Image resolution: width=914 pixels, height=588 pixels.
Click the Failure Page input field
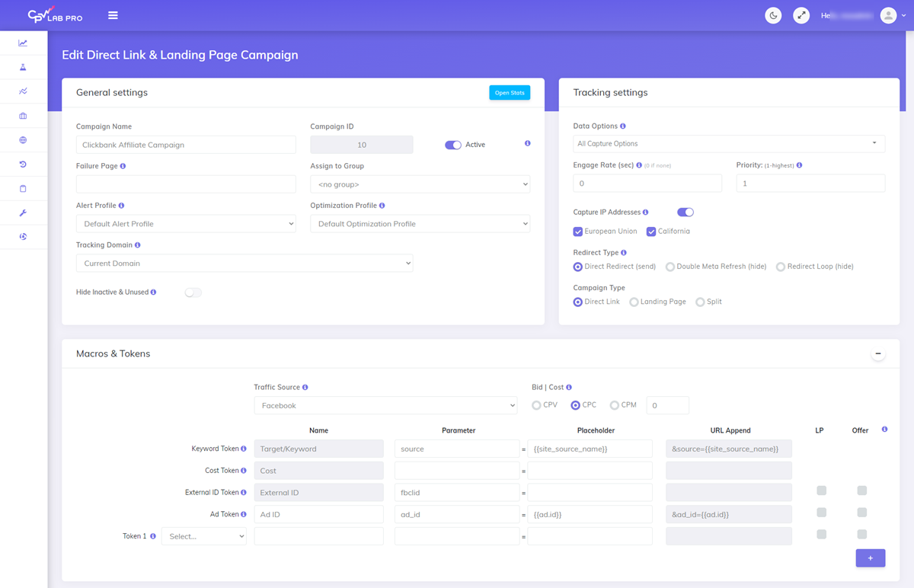186,184
